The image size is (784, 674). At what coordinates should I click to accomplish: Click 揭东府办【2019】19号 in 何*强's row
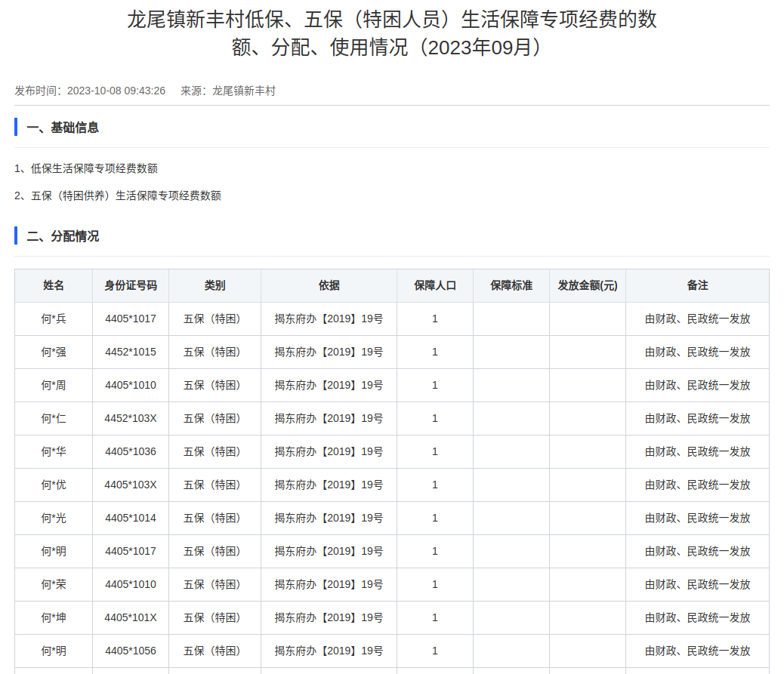[329, 352]
